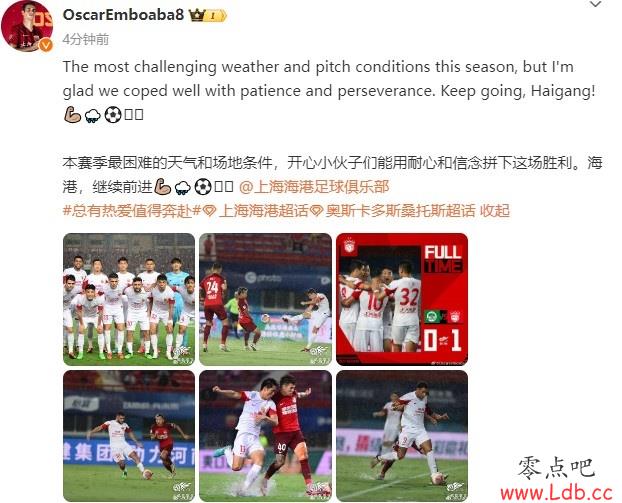The image size is (622, 503).
Task: Open photo of players splashing in water
Action: click(x=265, y=436)
